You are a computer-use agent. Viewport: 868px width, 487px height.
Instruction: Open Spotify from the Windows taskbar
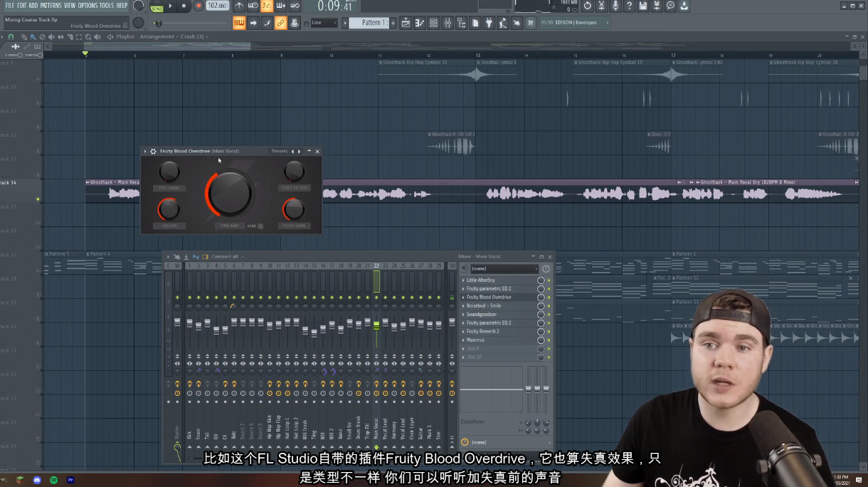click(54, 481)
